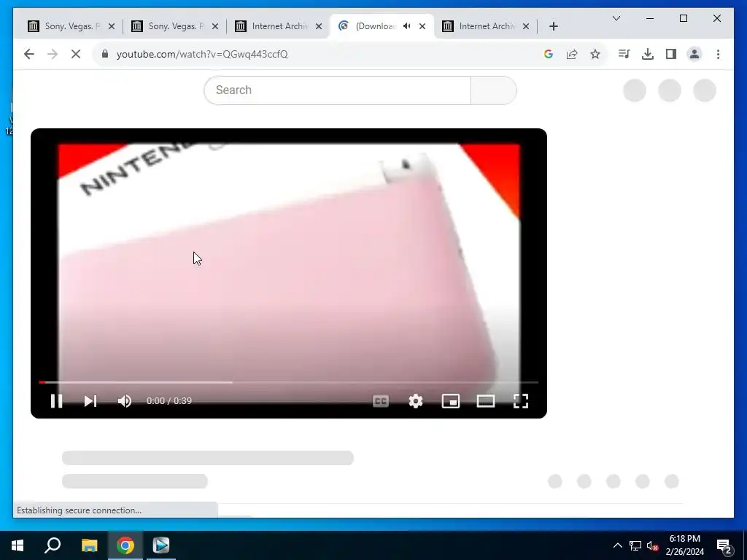Open Chrome three-dot menu

[x=718, y=54]
